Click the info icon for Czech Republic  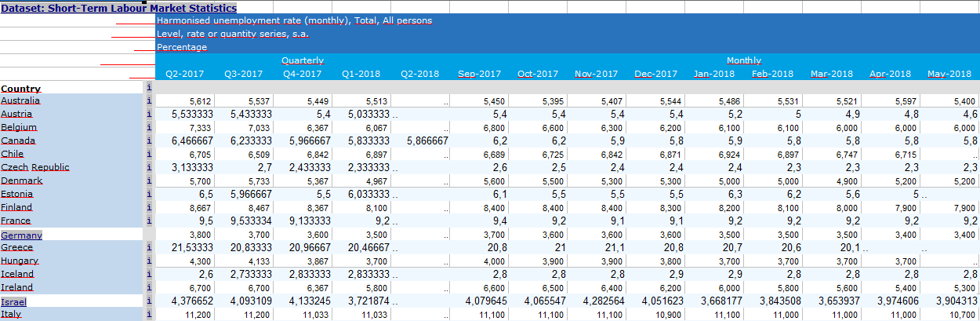[x=149, y=167]
